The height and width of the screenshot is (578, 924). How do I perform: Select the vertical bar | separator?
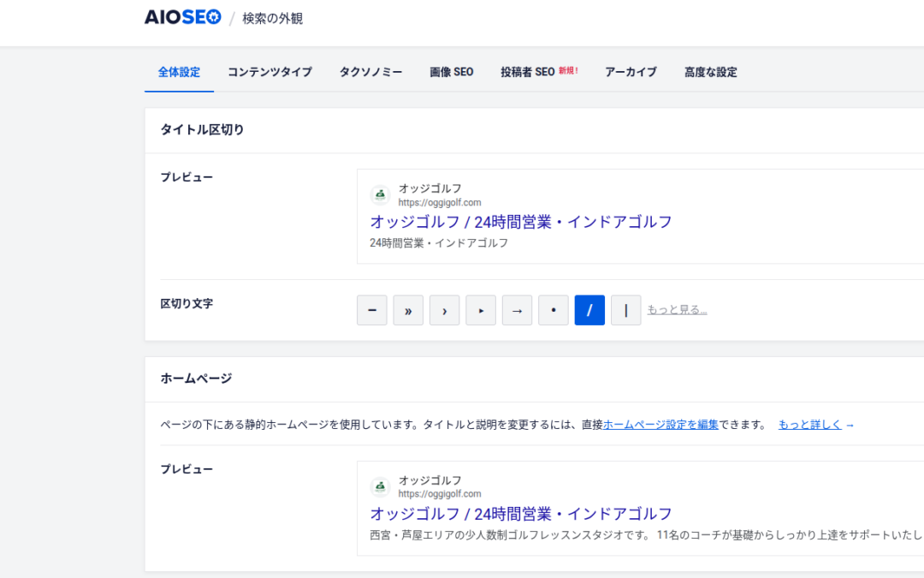[x=625, y=310]
